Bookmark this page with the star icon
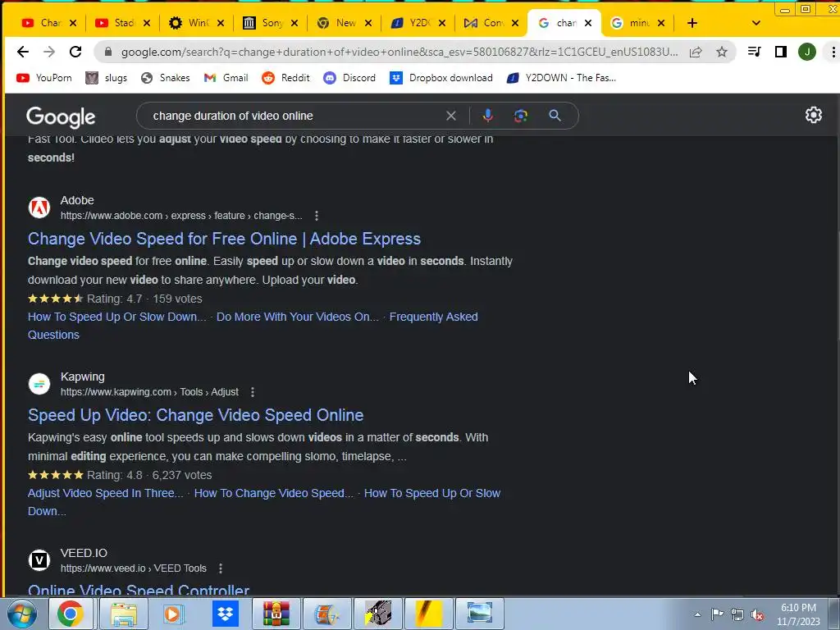Image resolution: width=840 pixels, height=630 pixels. click(722, 52)
